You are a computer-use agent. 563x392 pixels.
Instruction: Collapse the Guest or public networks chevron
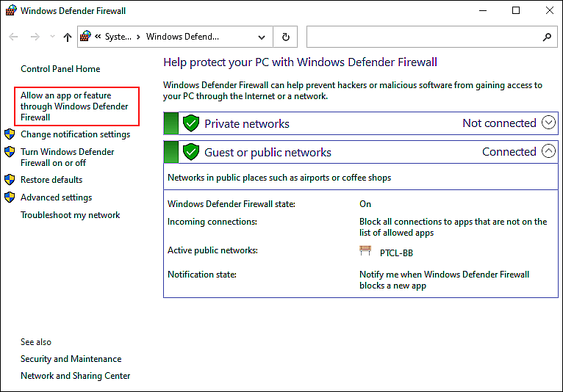click(x=548, y=151)
